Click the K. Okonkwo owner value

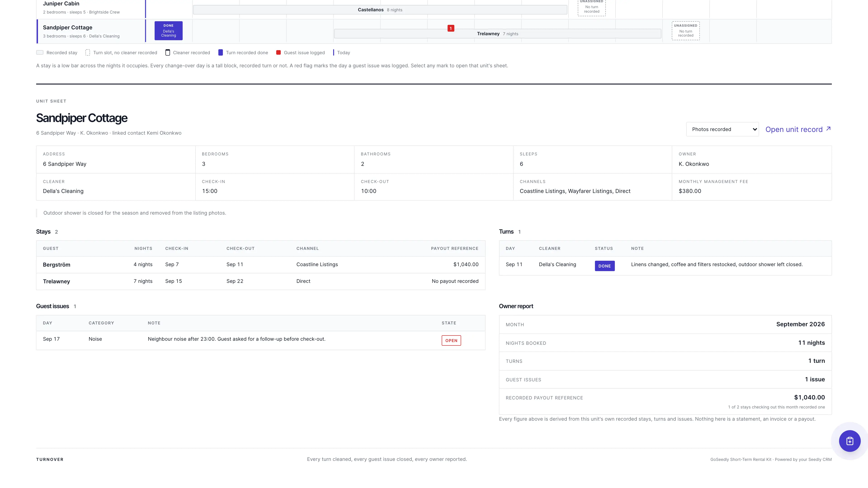coord(693,164)
